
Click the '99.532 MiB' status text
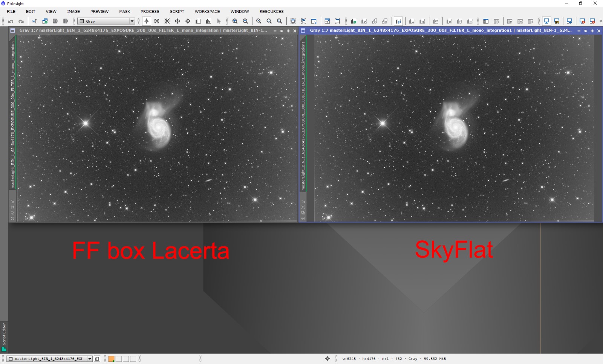(x=435, y=359)
